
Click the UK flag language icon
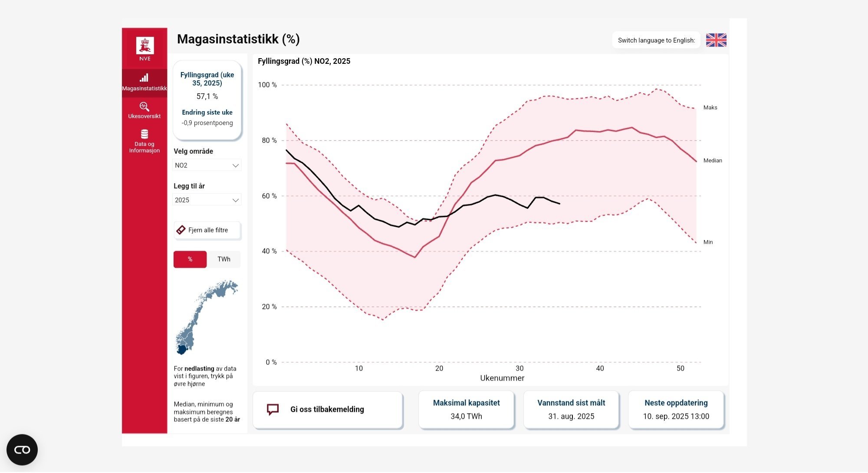pos(716,40)
